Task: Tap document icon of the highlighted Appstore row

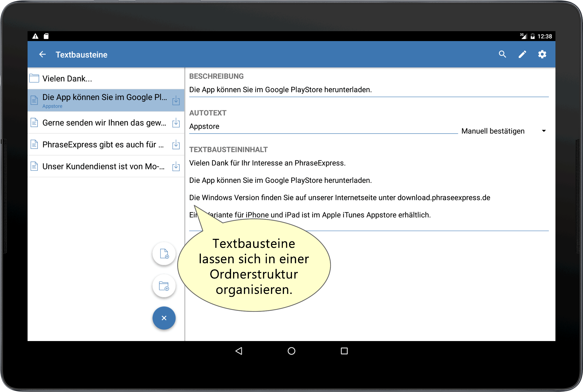Action: 34,100
